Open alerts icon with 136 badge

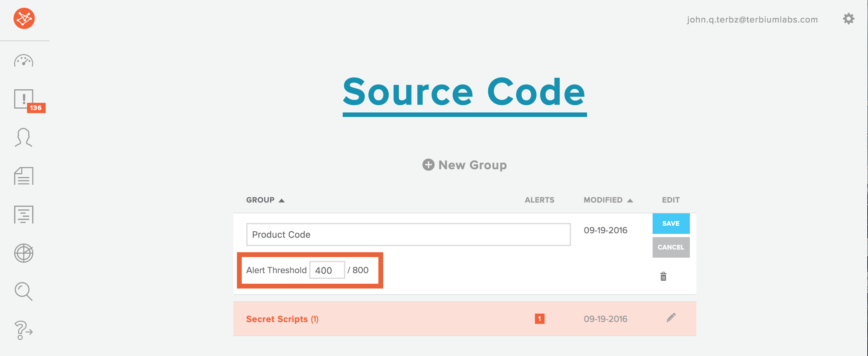[24, 99]
